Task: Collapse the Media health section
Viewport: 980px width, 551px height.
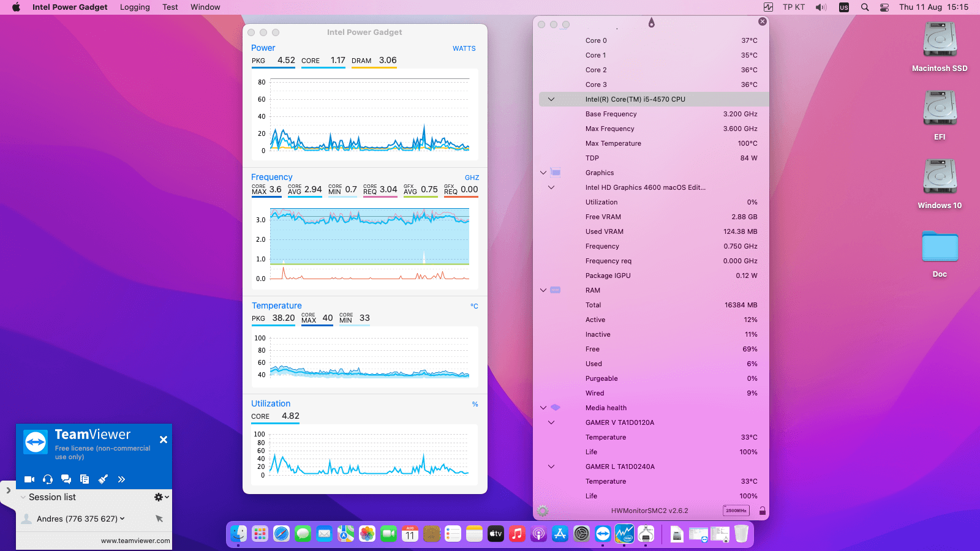Action: point(543,408)
